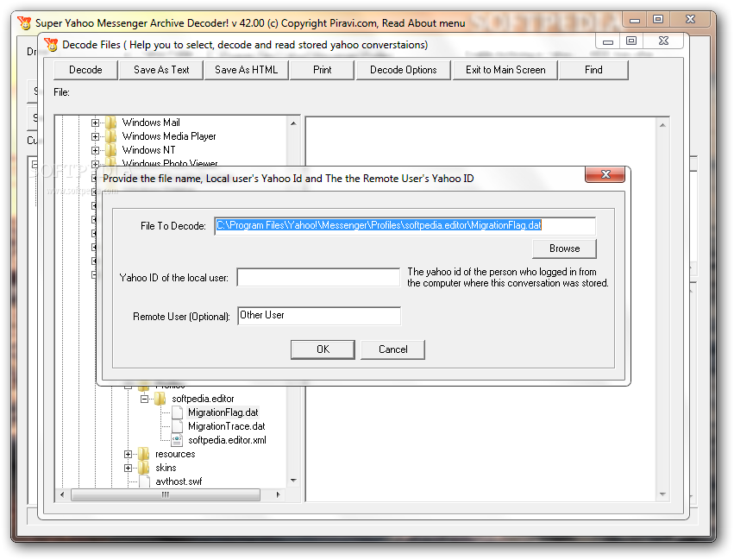Open Decode Options

click(404, 70)
